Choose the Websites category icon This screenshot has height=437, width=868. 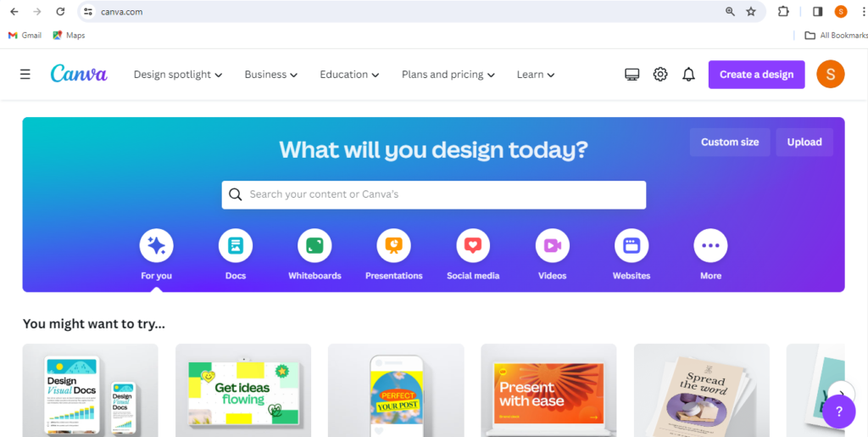click(631, 245)
